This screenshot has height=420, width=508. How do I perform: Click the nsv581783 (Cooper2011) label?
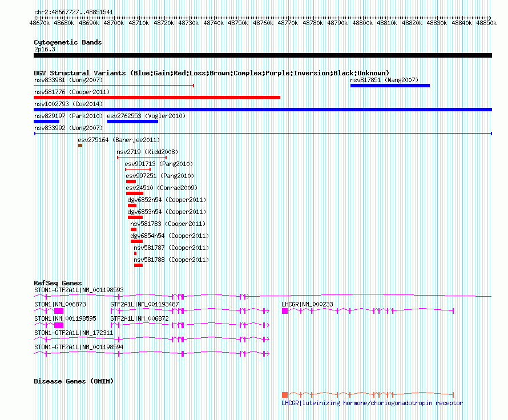(167, 224)
